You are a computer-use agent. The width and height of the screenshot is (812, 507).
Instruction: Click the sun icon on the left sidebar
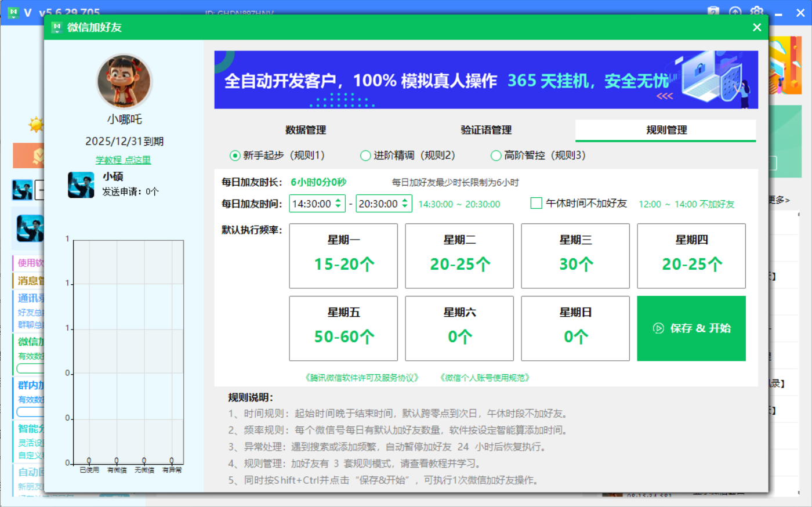pyautogui.click(x=36, y=125)
